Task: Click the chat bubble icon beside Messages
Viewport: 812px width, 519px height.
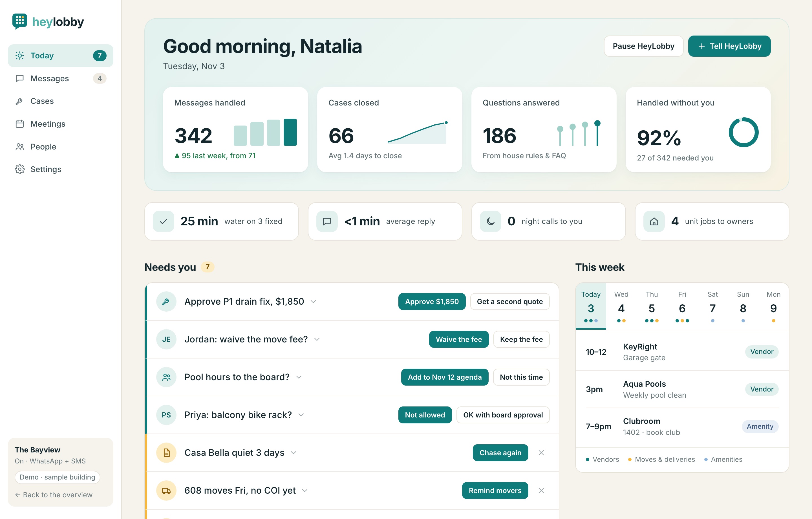Action: coord(19,78)
